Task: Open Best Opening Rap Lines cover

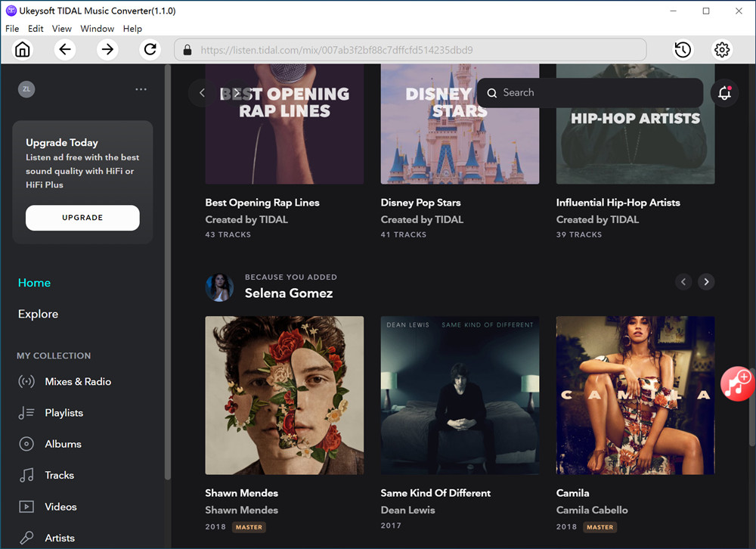Action: click(284, 124)
